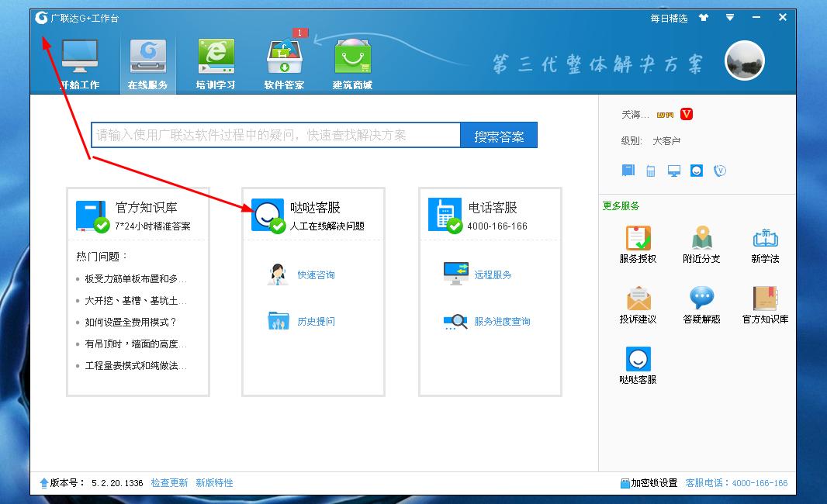827x504 pixels.
Task: Open the main menu dropdown arrow in the title bar
Action: pos(730,18)
